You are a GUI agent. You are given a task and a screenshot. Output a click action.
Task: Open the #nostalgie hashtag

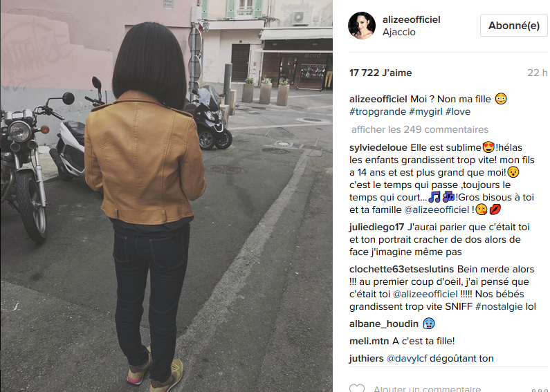coord(498,306)
